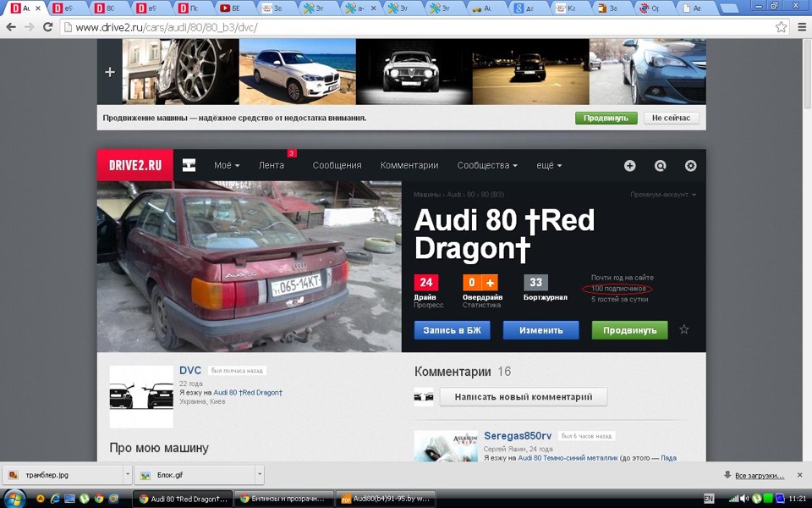Click the blue Opel promo photo
Viewport: 812px width, 508px height.
coord(648,72)
